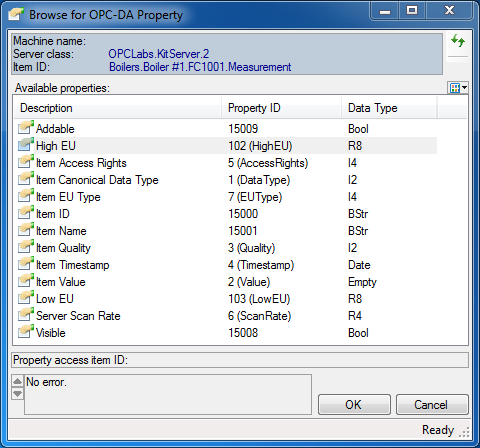
Task: Sort by the Property ID column header
Action: [x=282, y=108]
